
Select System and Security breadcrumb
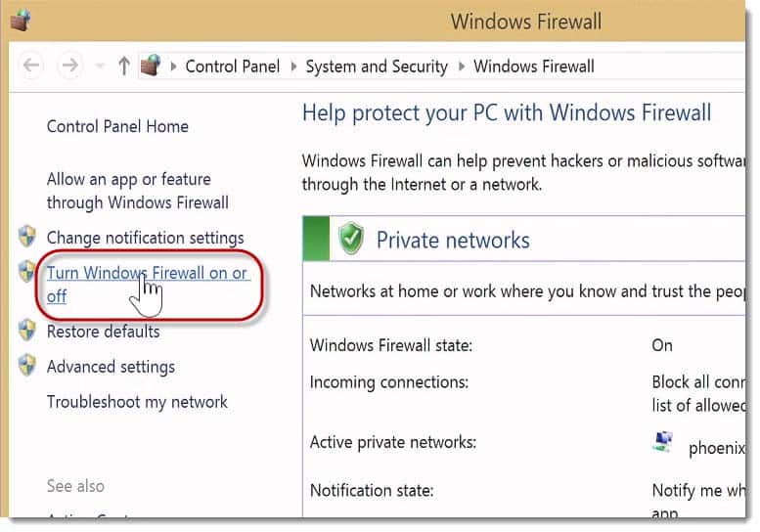pyautogui.click(x=377, y=66)
